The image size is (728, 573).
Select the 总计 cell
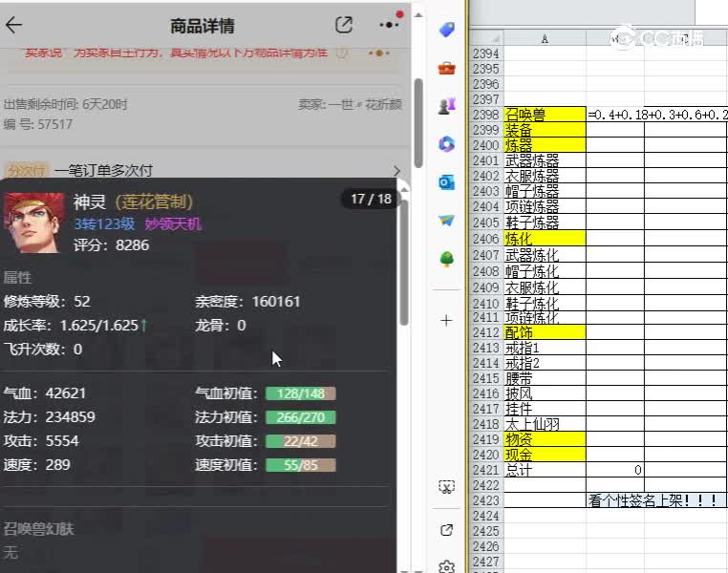(x=545, y=470)
